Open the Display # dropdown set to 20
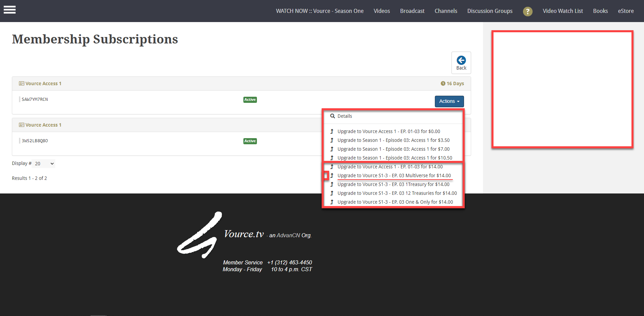 pos(43,164)
